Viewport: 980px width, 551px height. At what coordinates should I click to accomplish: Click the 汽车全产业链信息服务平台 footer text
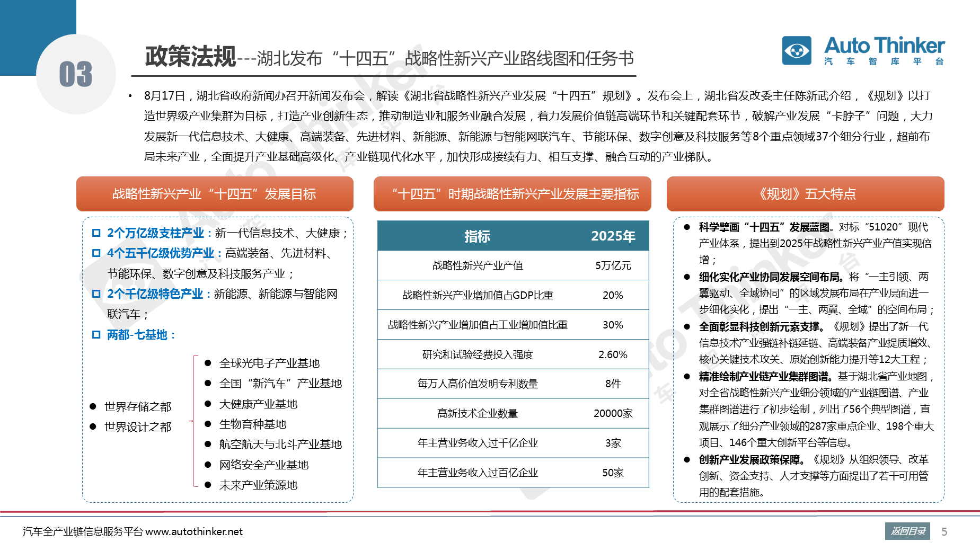coord(83,531)
